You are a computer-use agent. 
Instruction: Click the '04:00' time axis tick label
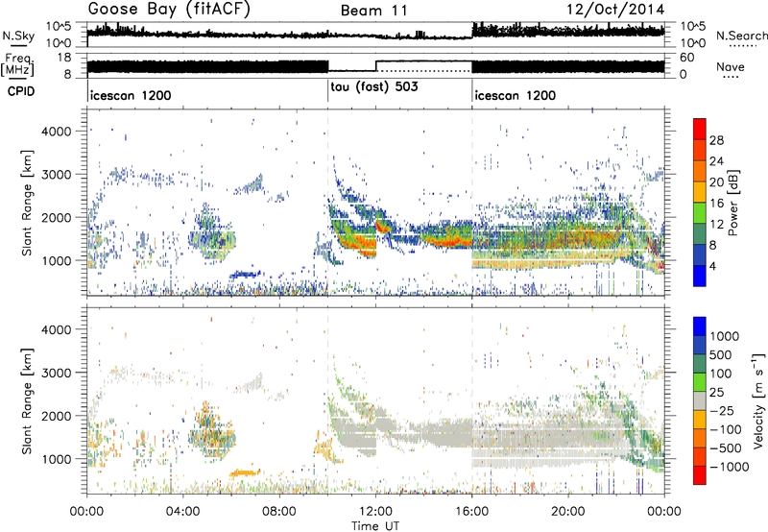point(183,512)
